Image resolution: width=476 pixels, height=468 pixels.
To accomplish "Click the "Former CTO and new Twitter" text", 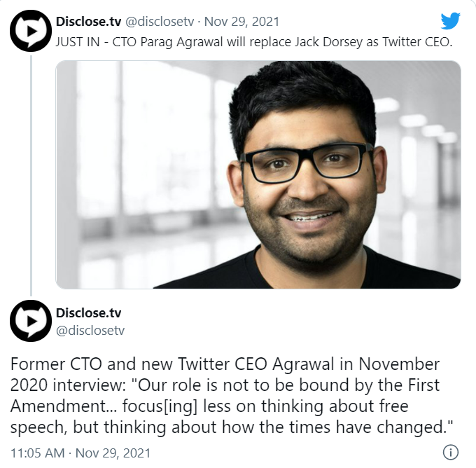I will [x=98, y=364].
